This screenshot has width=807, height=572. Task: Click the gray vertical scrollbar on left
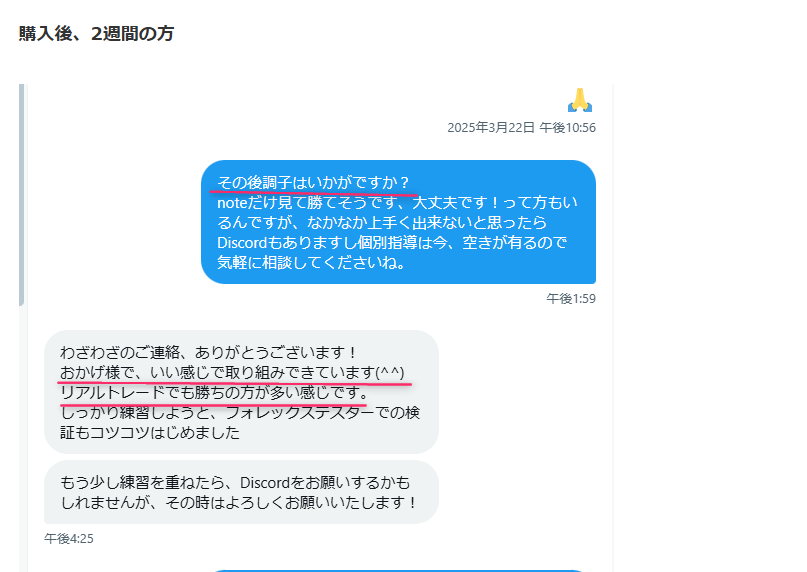tap(22, 195)
